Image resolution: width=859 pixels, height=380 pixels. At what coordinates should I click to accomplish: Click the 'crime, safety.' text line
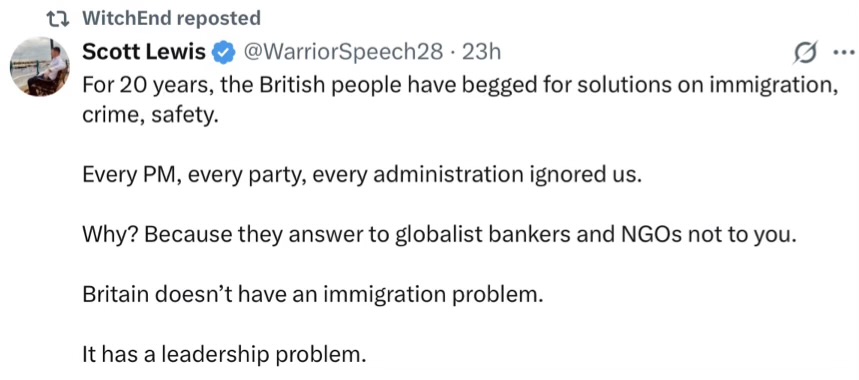pos(149,116)
